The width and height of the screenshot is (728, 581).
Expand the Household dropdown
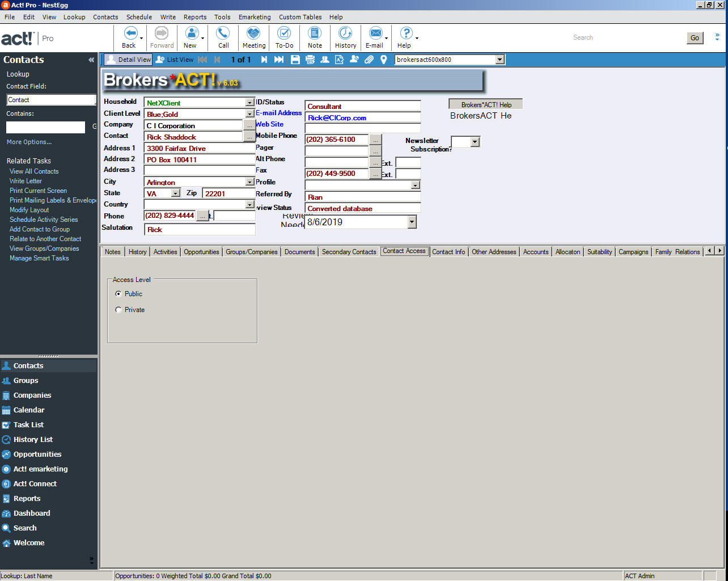250,103
